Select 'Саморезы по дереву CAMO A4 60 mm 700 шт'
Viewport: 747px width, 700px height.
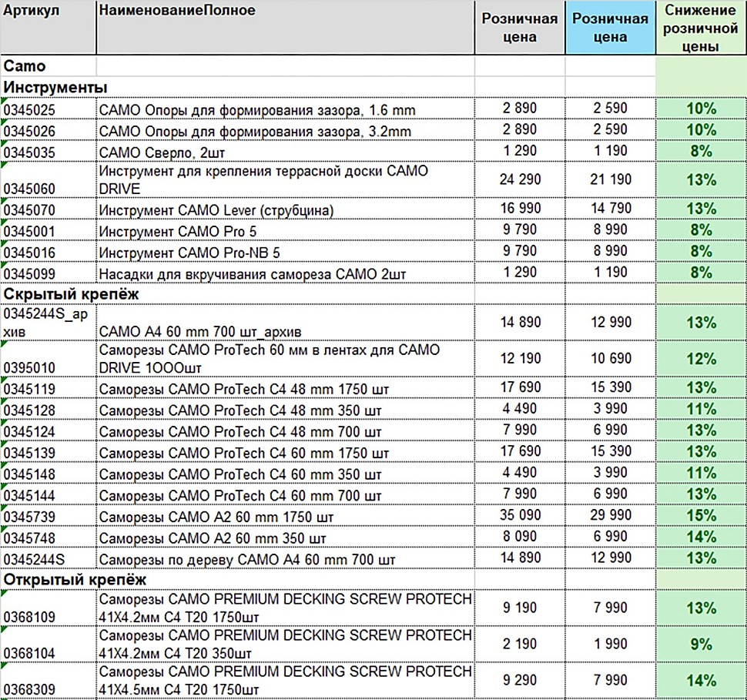286,558
